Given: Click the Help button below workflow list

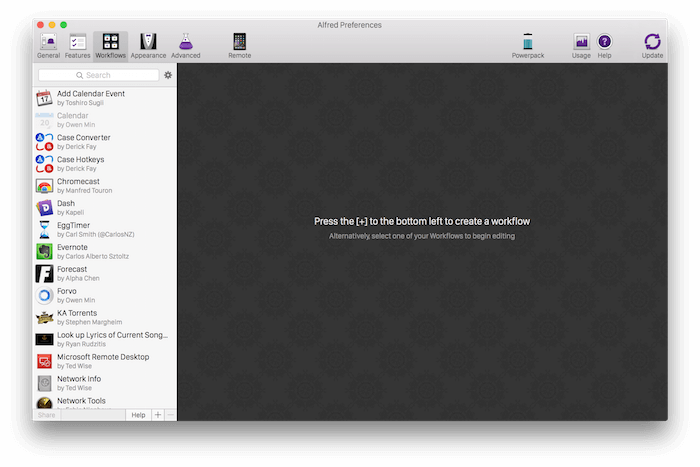Looking at the screenshot, I should point(138,415).
